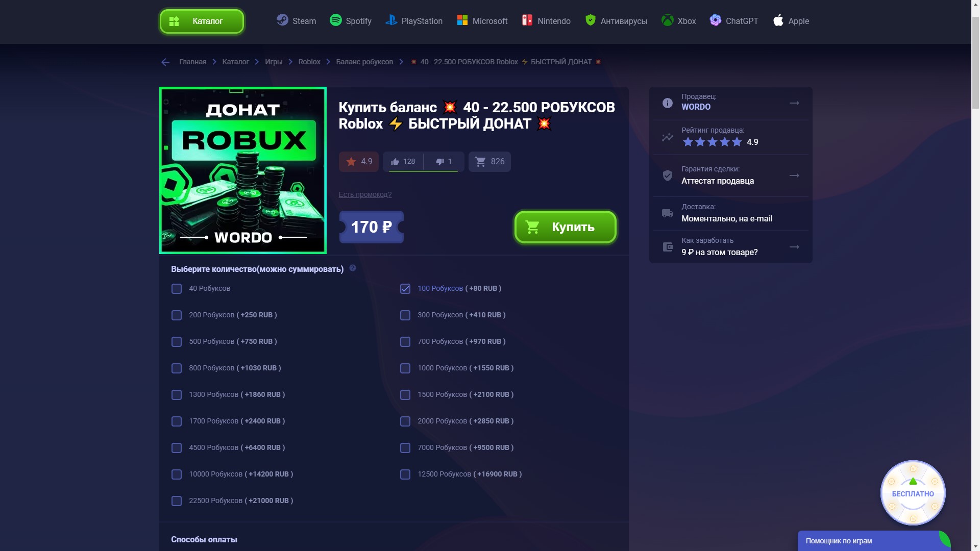Click the Nintendo logo icon
The width and height of the screenshot is (980, 551).
[x=527, y=20]
